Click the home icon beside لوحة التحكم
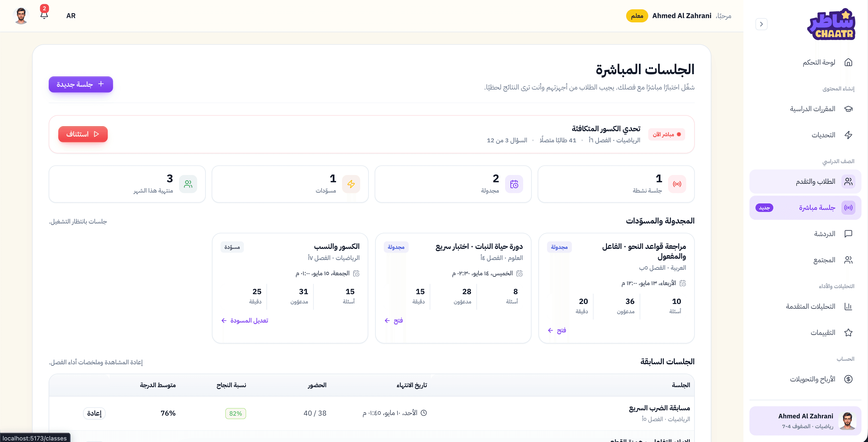 pyautogui.click(x=848, y=62)
